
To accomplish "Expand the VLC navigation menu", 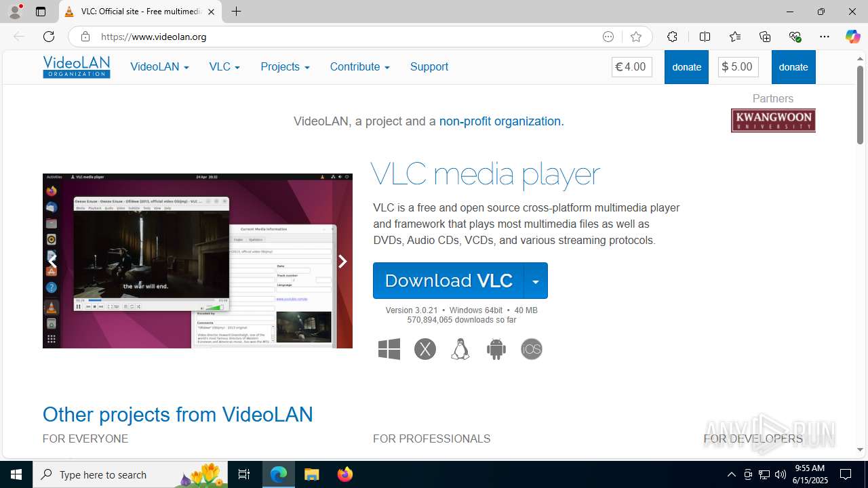I will (x=224, y=66).
